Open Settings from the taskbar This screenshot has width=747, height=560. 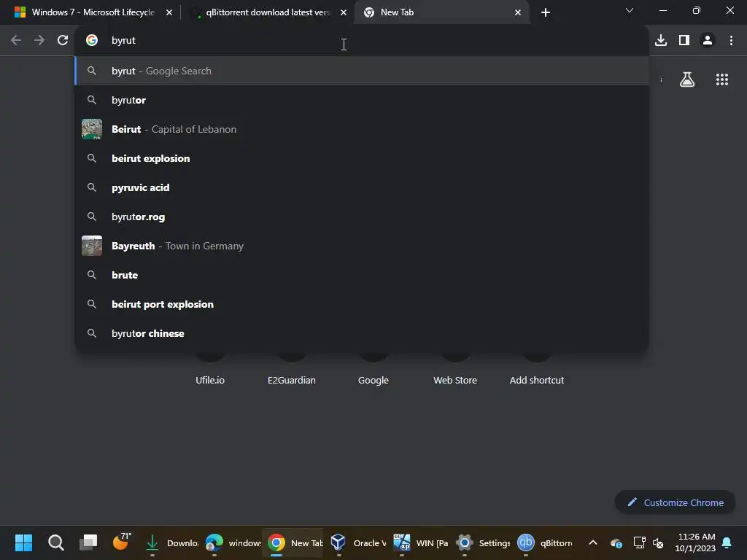[483, 542]
